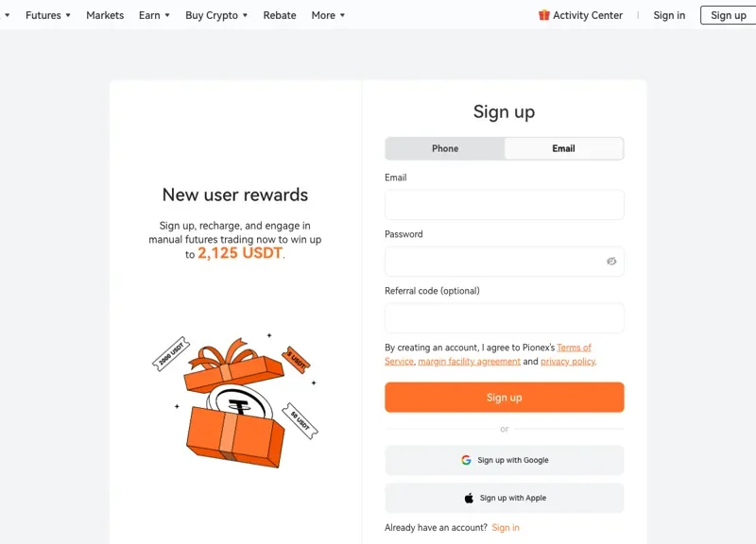Expand the Futures dropdown menu

point(47,15)
